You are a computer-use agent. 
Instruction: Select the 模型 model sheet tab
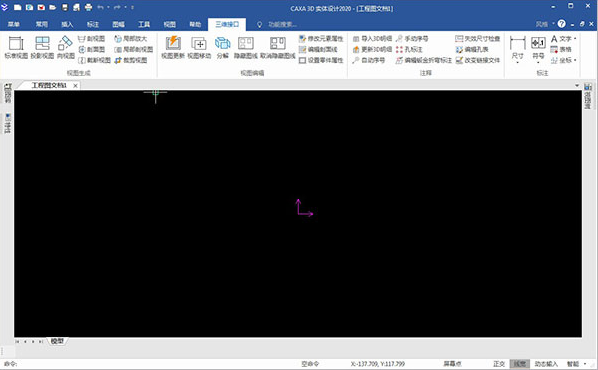click(x=57, y=341)
